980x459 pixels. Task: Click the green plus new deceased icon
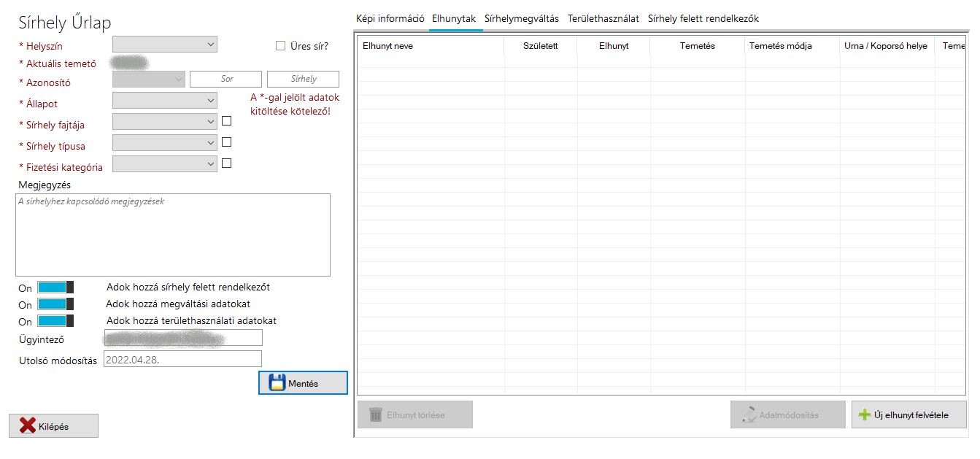[x=865, y=414]
